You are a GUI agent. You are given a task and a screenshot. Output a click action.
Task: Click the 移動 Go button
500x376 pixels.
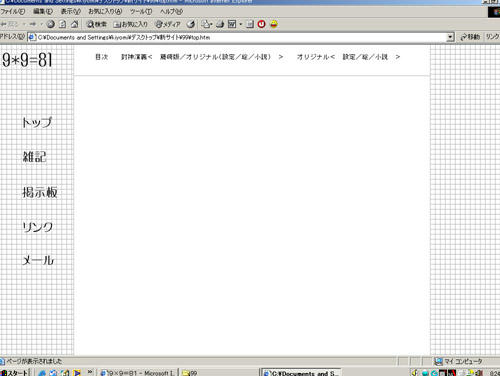tap(470, 37)
